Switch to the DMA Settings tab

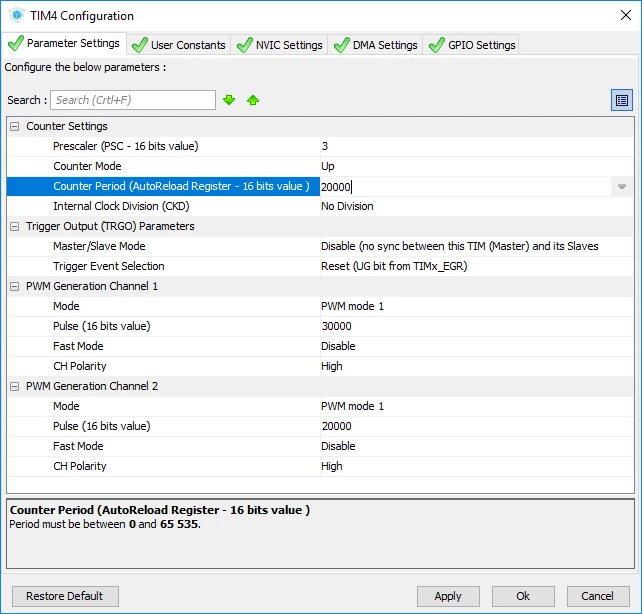pos(375,45)
